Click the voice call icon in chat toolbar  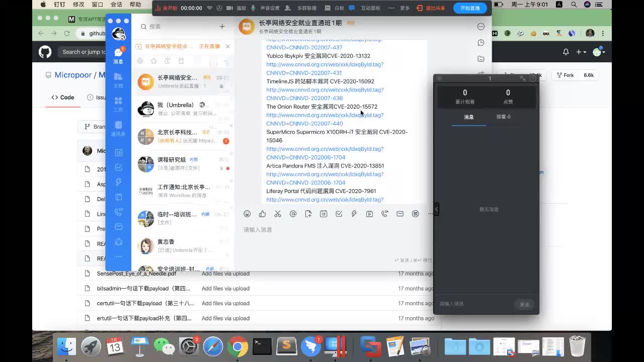(x=385, y=214)
